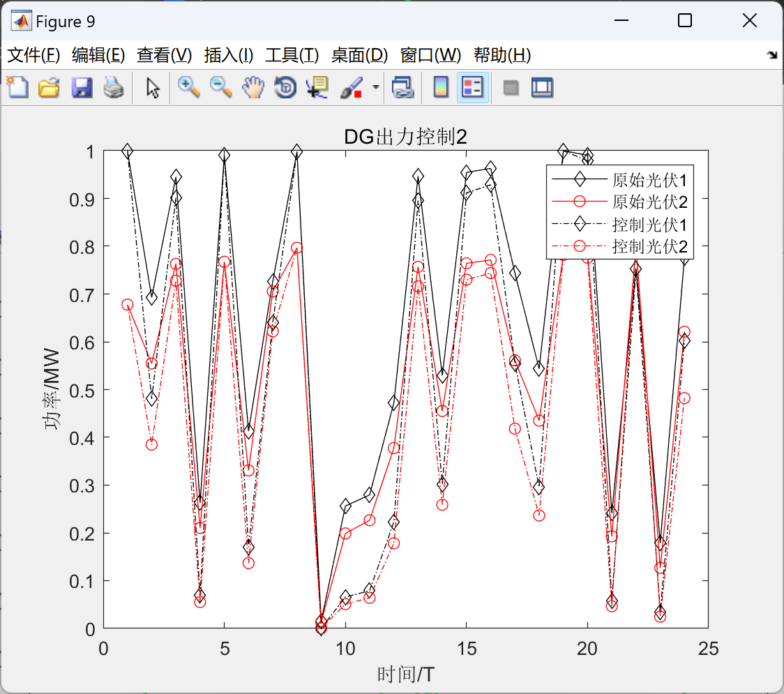The height and width of the screenshot is (694, 784).
Task: Show plot tools and dock figure
Action: coord(542,87)
